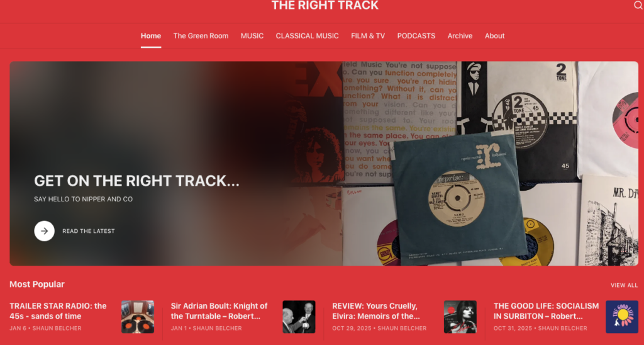Click THE RIGHT TRACK site title
This screenshot has width=644, height=345.
pyautogui.click(x=325, y=5)
